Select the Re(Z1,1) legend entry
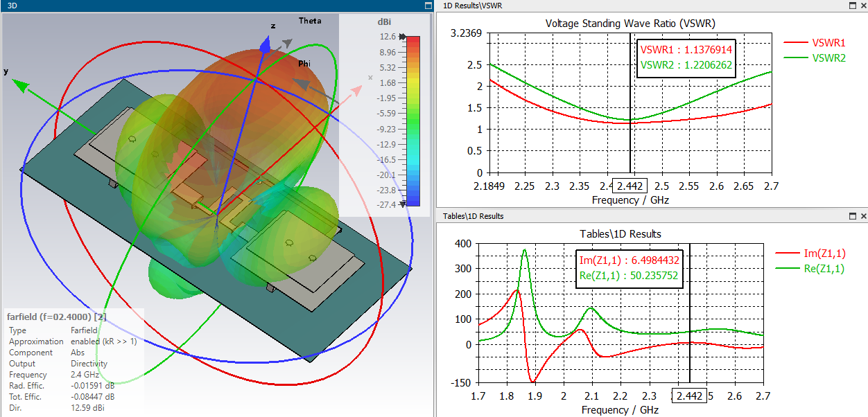The height and width of the screenshot is (417, 868). point(810,269)
